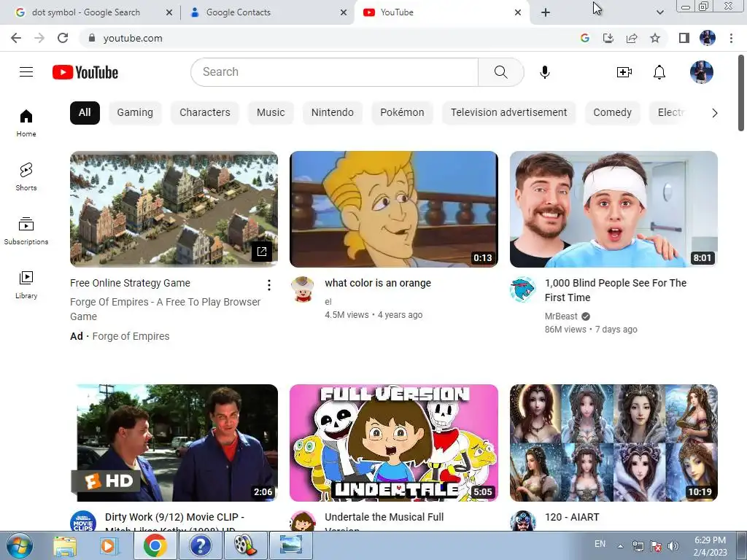Switch to dot symbol Google Search tab
Image resolution: width=747 pixels, height=560 pixels.
click(86, 12)
